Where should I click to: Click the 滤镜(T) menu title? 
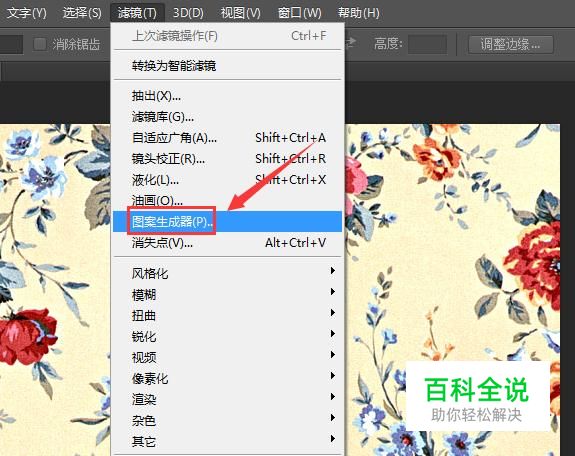pos(137,13)
